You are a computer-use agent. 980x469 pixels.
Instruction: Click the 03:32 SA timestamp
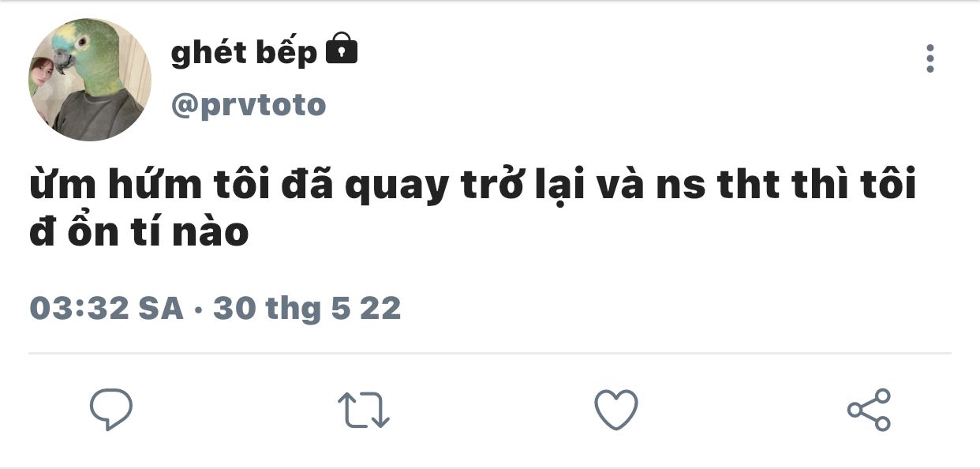(x=107, y=308)
